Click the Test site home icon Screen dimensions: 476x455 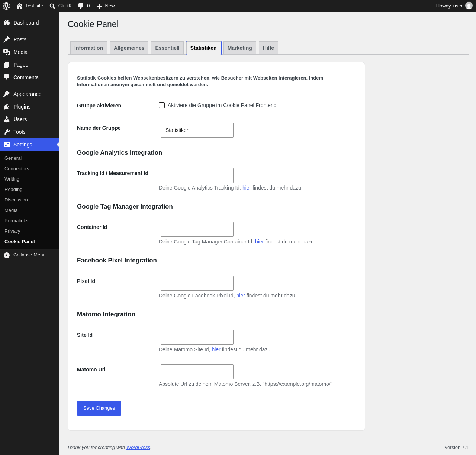(x=19, y=6)
